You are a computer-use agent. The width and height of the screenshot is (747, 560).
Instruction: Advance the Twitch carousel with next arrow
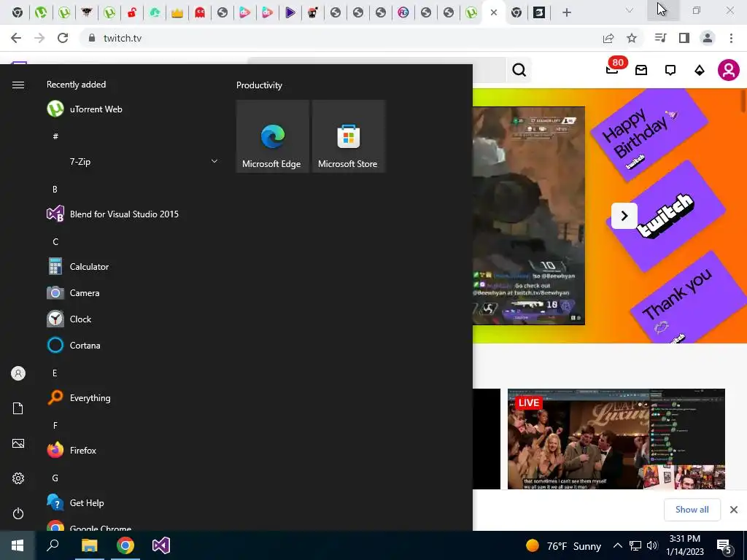624,216
